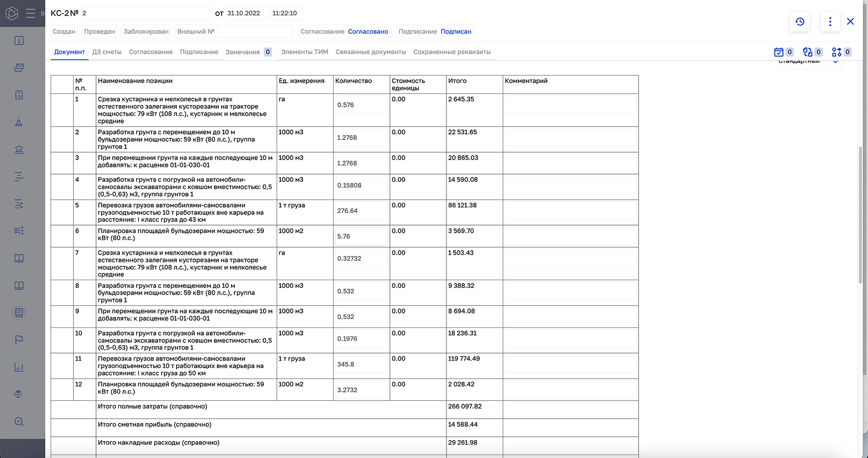Viewport: 868px width, 458px height.
Task: Open the document history clock icon
Action: (x=800, y=22)
